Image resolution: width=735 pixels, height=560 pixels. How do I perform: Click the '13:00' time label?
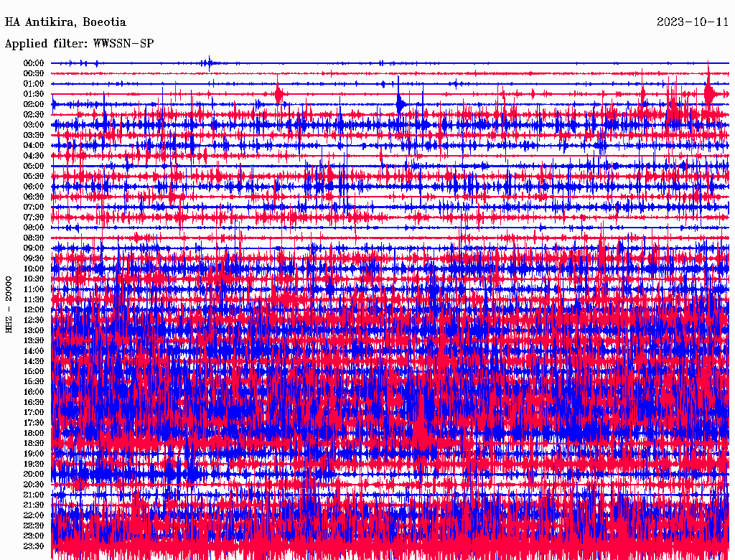[x=34, y=330]
